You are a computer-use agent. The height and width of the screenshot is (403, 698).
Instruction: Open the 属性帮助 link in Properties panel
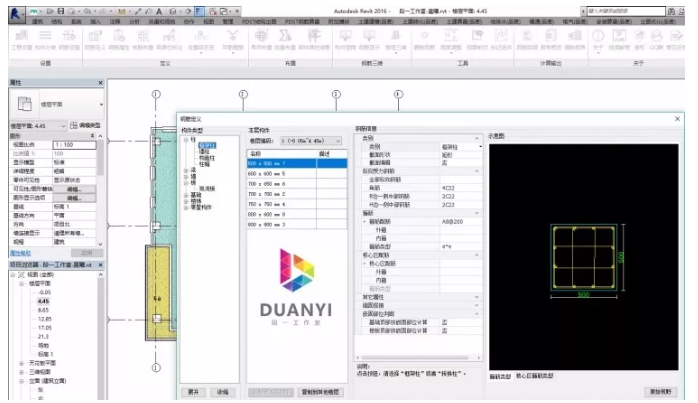click(x=20, y=253)
